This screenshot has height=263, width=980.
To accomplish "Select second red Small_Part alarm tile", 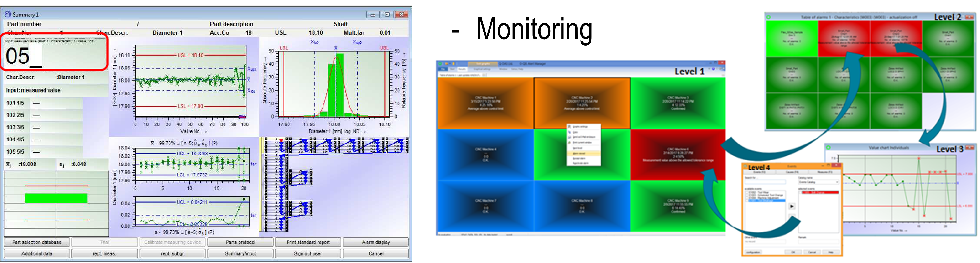I will 896,38.
